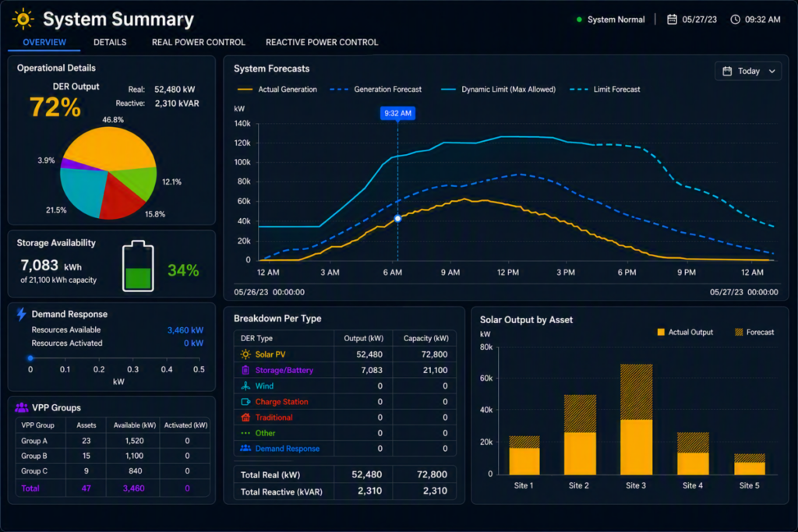Click the clock icon beside 09:32 AM
Image resolution: width=798 pixels, height=532 pixels.
735,19
